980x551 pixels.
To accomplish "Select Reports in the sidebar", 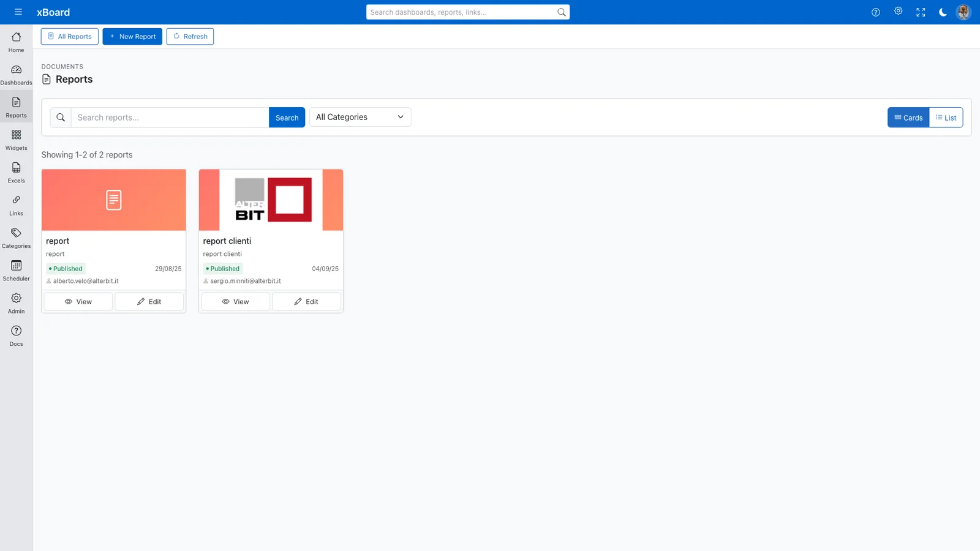I will point(17,107).
